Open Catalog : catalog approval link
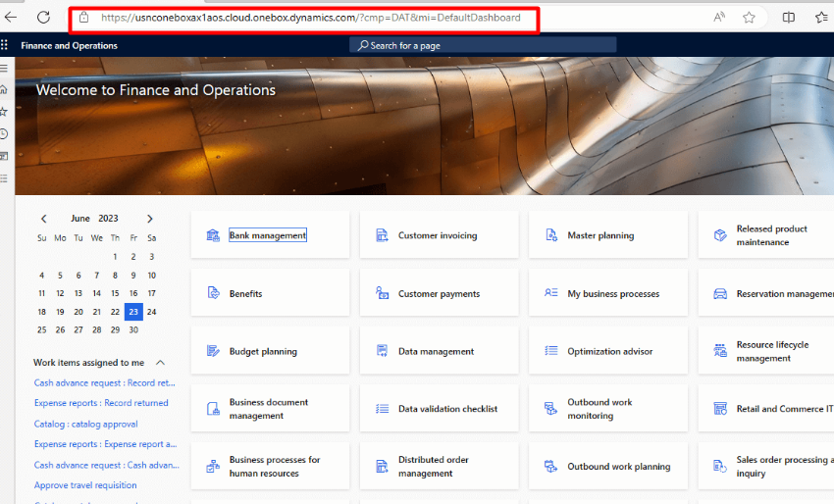Image resolution: width=834 pixels, height=504 pixels. [x=85, y=424]
